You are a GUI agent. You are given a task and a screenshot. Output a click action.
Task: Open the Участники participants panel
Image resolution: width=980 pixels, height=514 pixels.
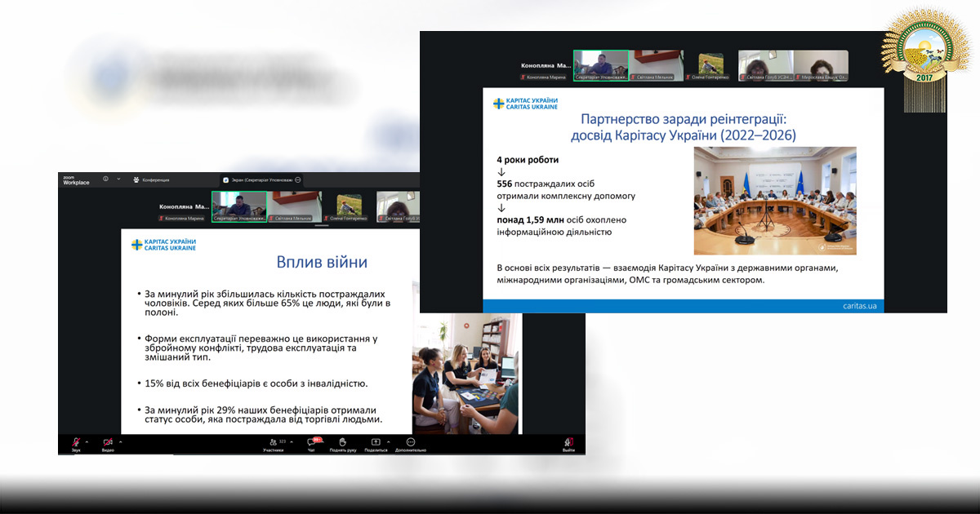point(273,444)
